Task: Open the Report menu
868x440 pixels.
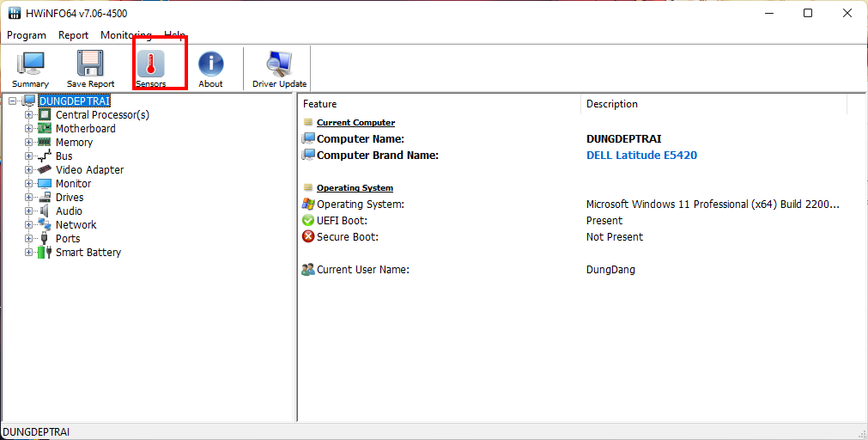Action: [73, 35]
